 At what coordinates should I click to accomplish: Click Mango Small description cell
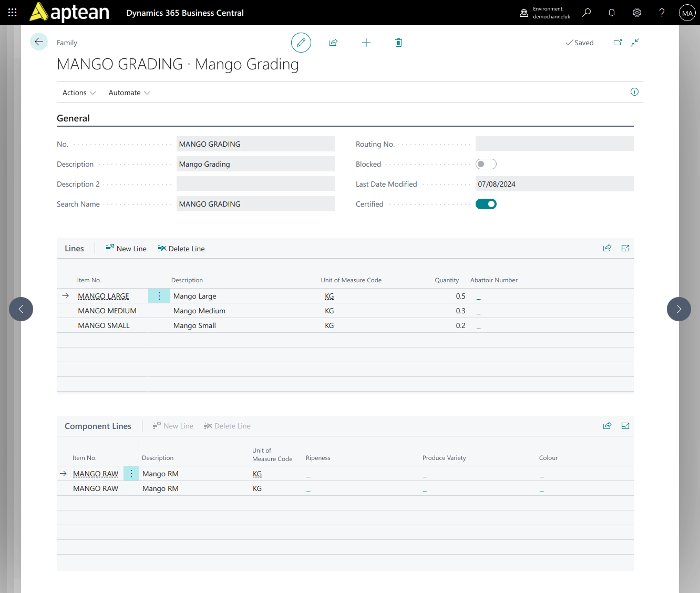click(x=194, y=325)
